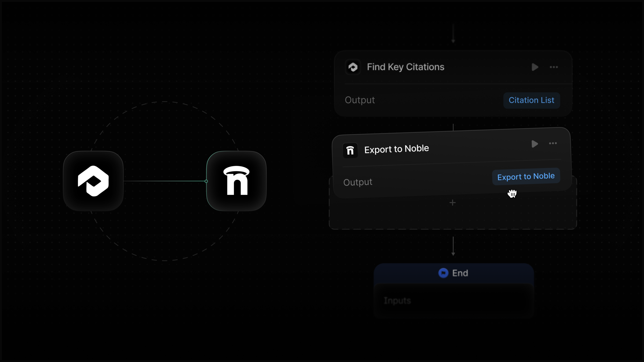This screenshot has height=362, width=644.
Task: Click the Find Key Citations node icon
Action: point(353,67)
